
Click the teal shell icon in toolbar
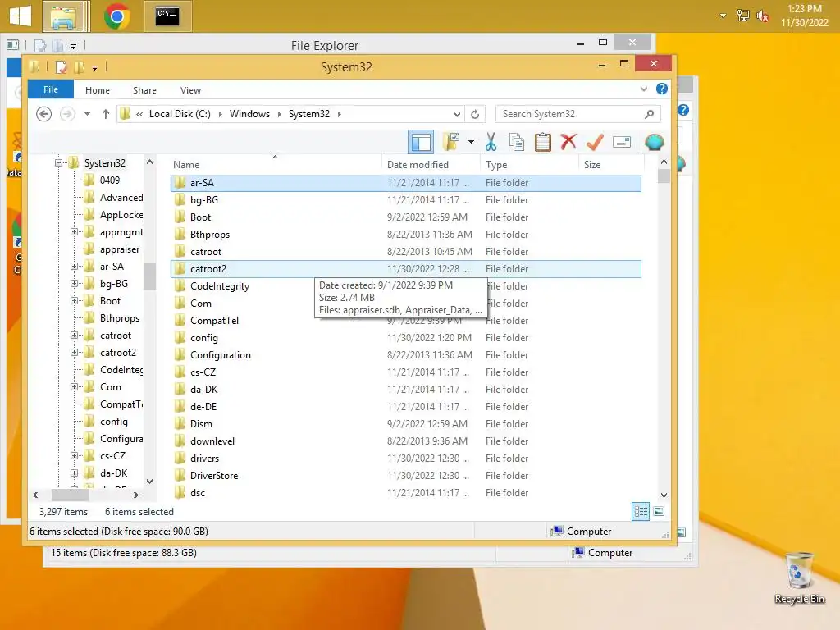click(654, 142)
